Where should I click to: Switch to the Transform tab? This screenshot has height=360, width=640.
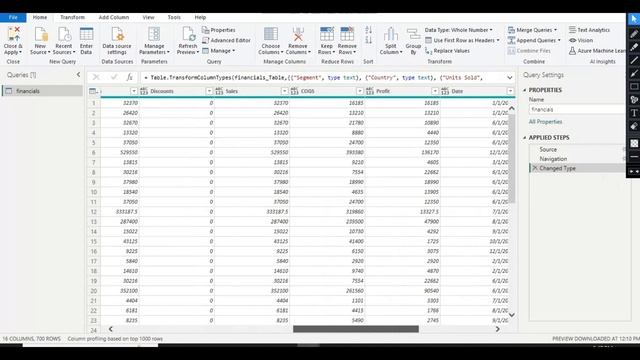[x=73, y=17]
